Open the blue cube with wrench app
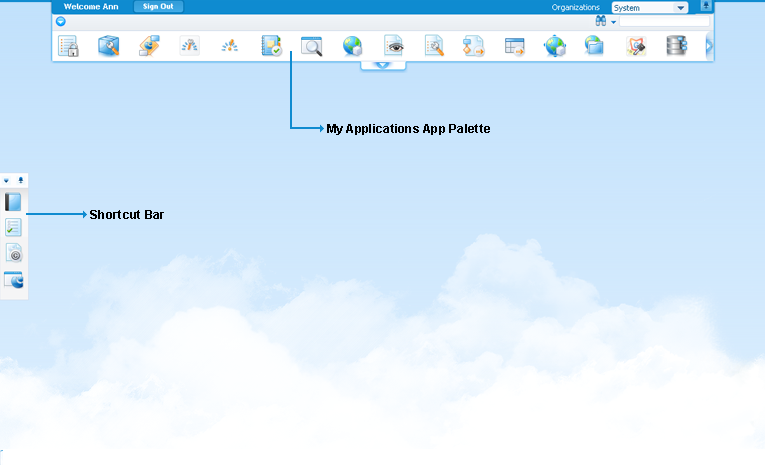The image size is (765, 465). [109, 46]
